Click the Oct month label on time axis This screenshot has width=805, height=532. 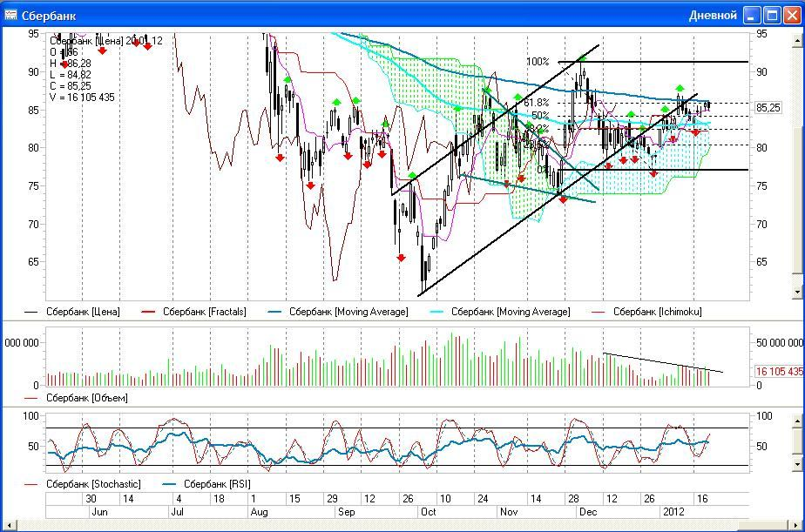pos(428,512)
